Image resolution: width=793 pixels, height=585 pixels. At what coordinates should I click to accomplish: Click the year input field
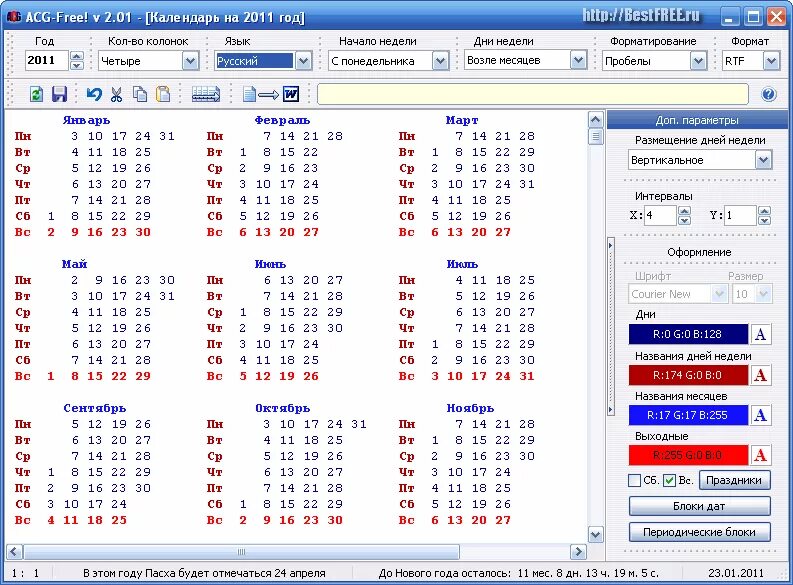point(47,61)
